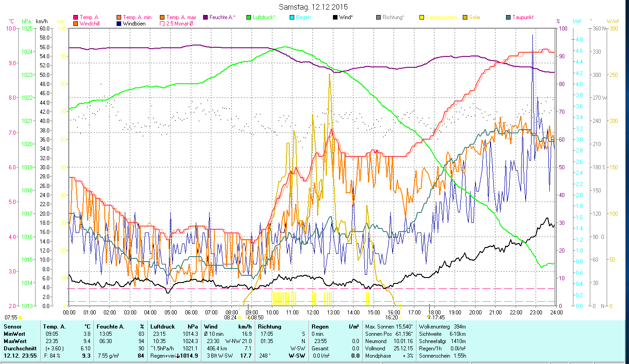Viewport: 629px width, 364px height.
Task: Click the triangle marker before 17:45
Action: point(429,317)
